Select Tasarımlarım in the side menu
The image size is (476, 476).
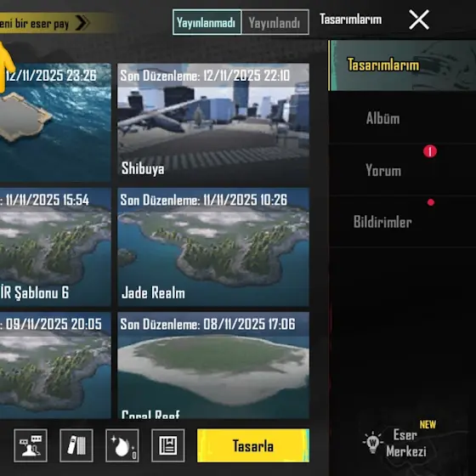[403, 65]
